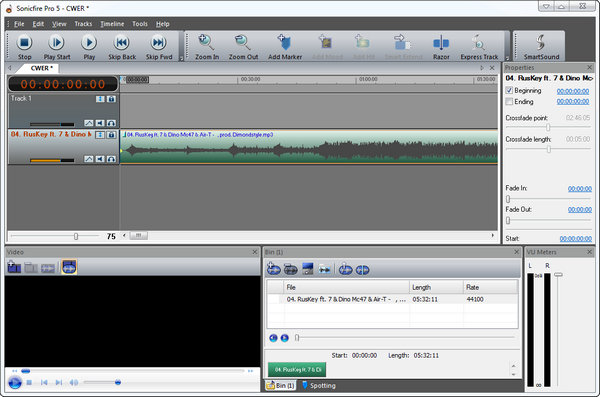Check the Ending checkbox

[509, 101]
